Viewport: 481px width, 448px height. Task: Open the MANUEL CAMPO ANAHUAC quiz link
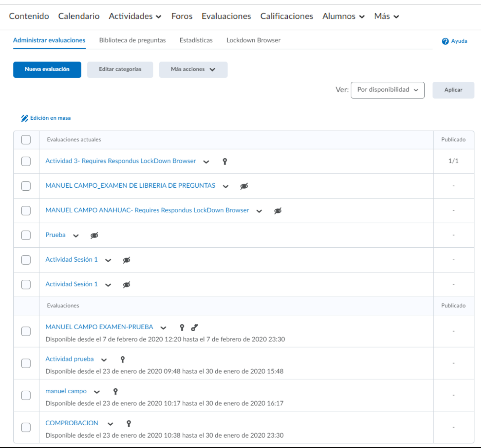[147, 210]
